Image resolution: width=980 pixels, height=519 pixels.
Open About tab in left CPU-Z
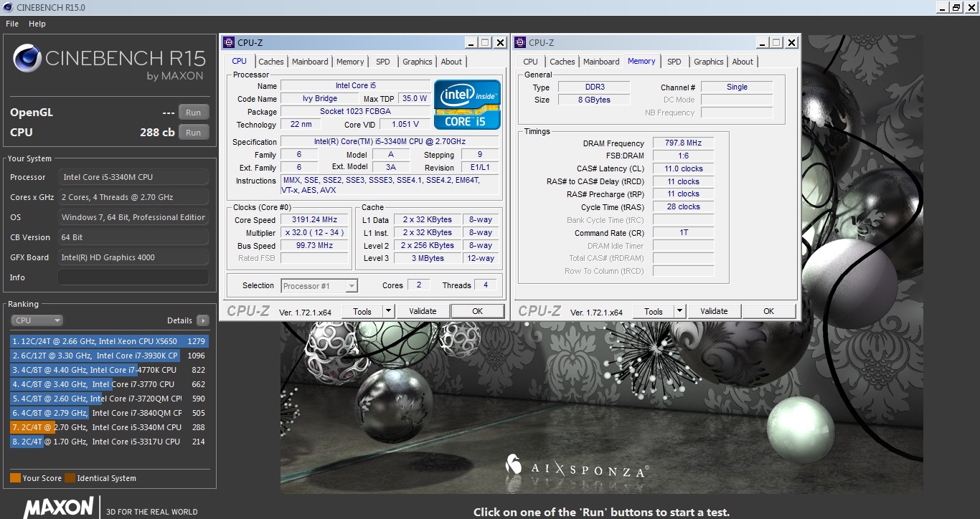pos(451,62)
